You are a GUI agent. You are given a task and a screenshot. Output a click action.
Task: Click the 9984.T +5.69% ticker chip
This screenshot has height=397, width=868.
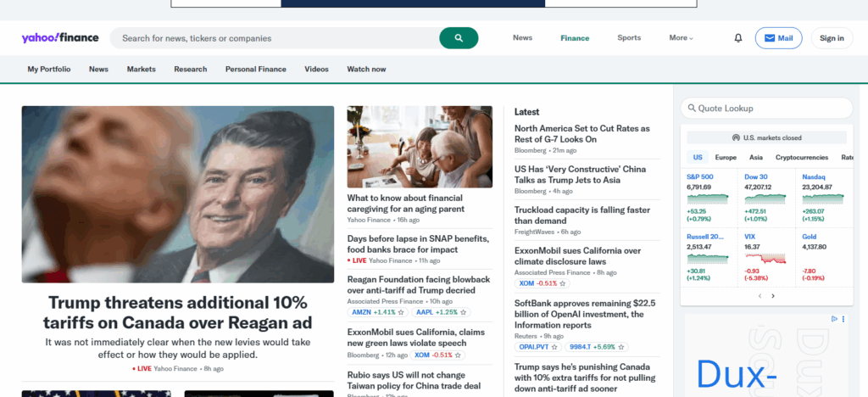tap(597, 347)
